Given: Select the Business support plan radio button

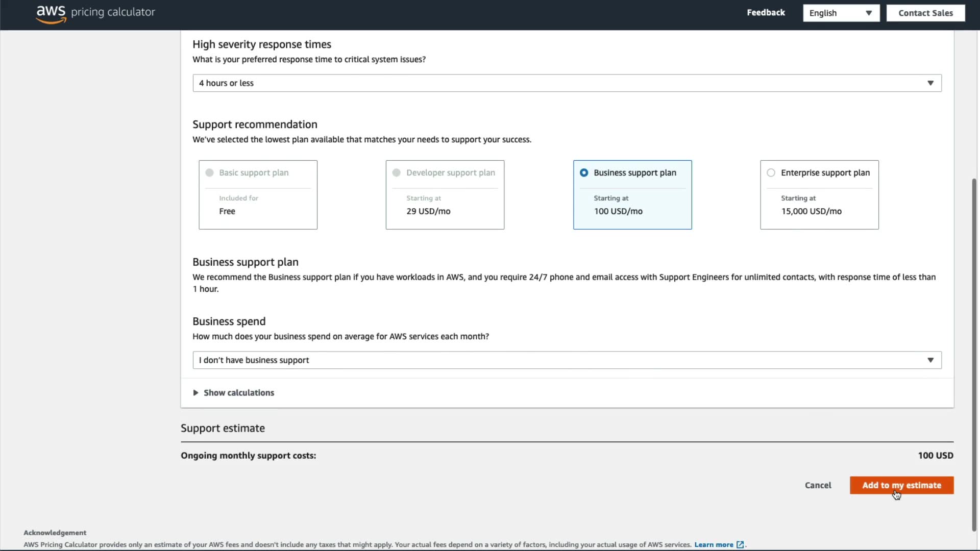Looking at the screenshot, I should (584, 173).
